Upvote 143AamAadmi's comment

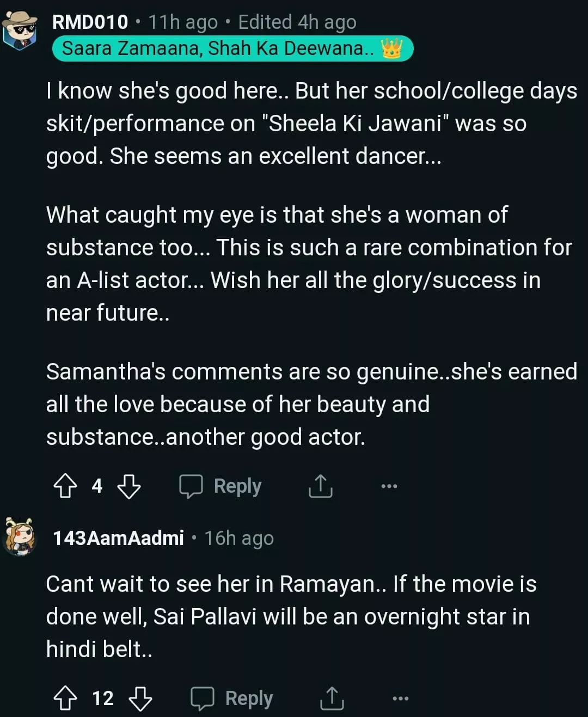click(x=65, y=698)
